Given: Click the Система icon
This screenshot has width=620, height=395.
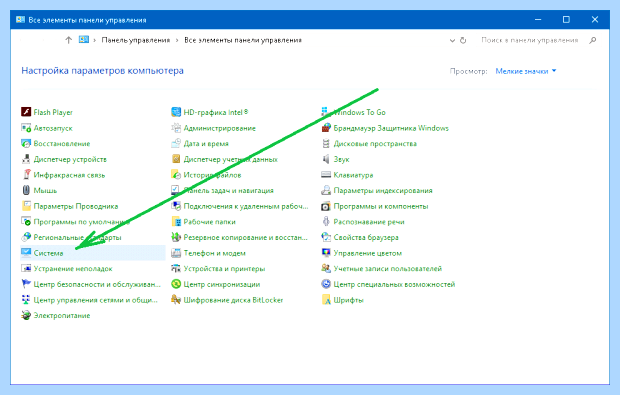Looking at the screenshot, I should pyautogui.click(x=26, y=253).
